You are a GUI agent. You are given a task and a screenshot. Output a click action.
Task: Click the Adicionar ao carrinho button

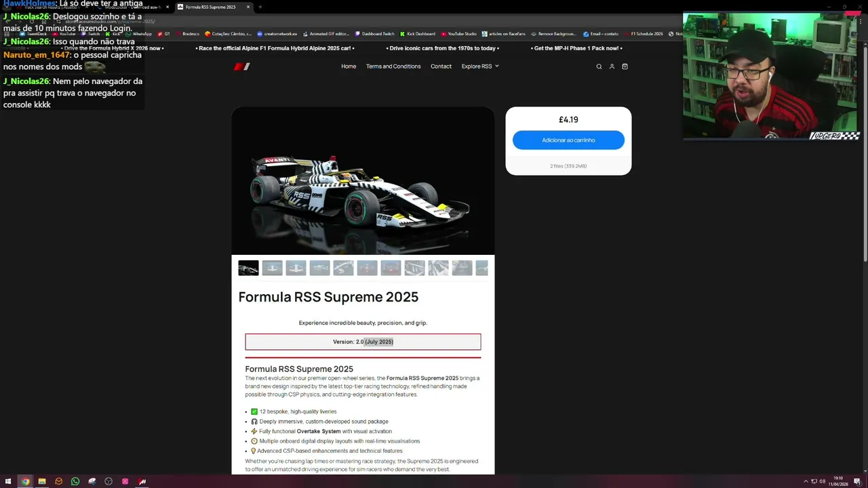tap(568, 140)
